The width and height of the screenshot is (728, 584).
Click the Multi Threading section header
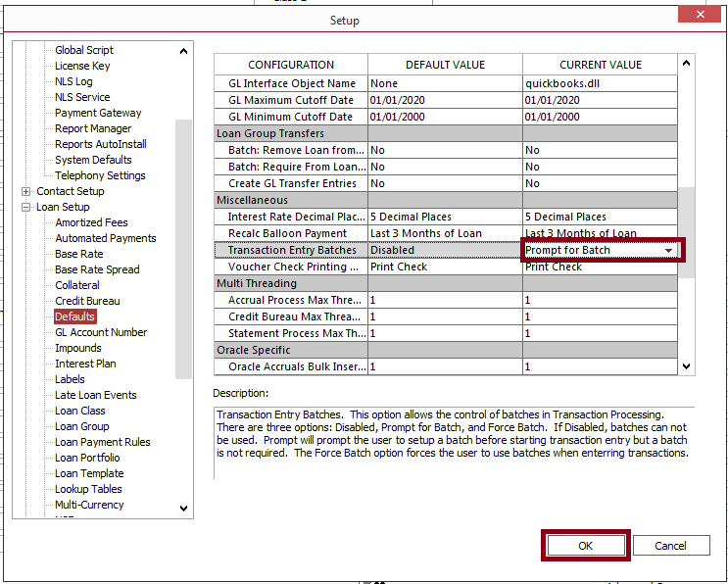446,283
